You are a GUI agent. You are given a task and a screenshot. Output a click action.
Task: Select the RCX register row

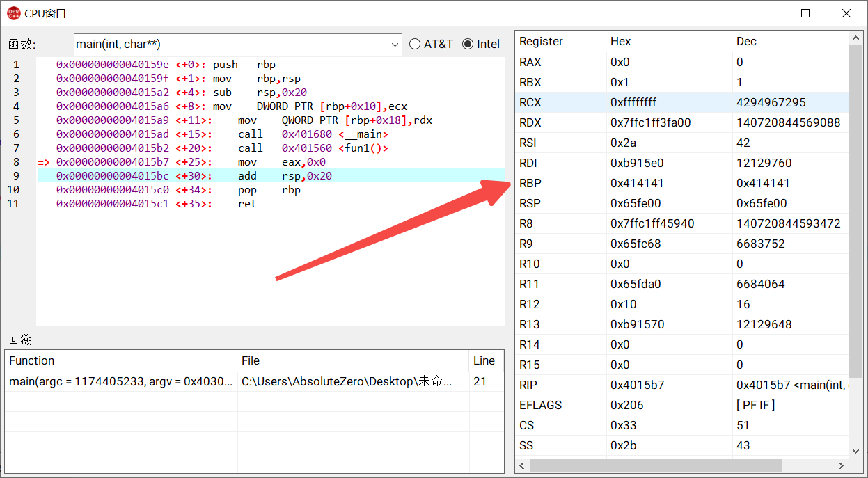click(682, 102)
